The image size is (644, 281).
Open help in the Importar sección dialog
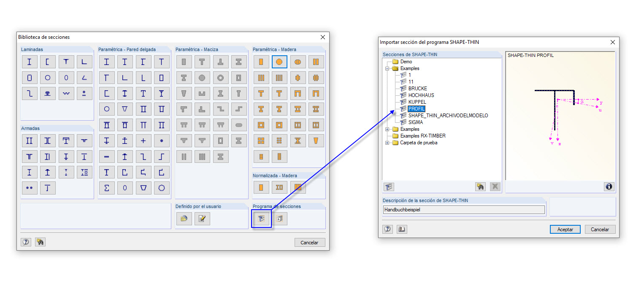tap(388, 229)
